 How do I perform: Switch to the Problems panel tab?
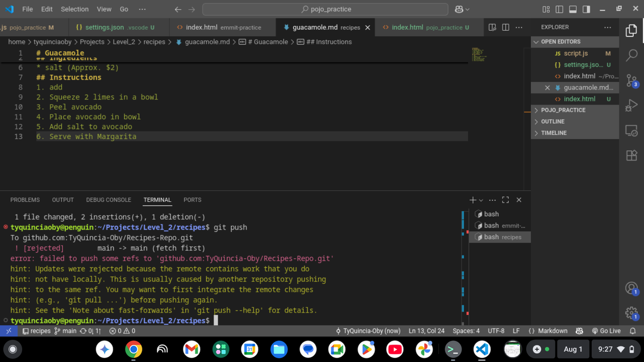click(x=25, y=200)
